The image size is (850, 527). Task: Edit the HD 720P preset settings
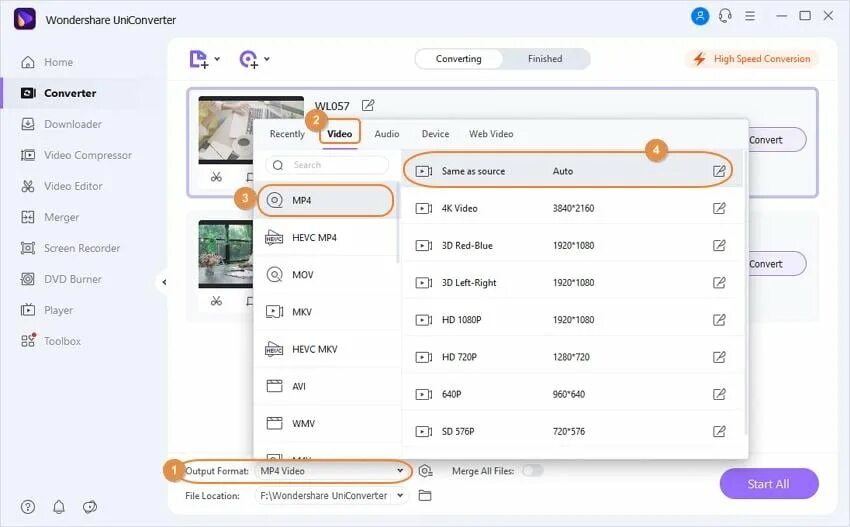tap(719, 357)
